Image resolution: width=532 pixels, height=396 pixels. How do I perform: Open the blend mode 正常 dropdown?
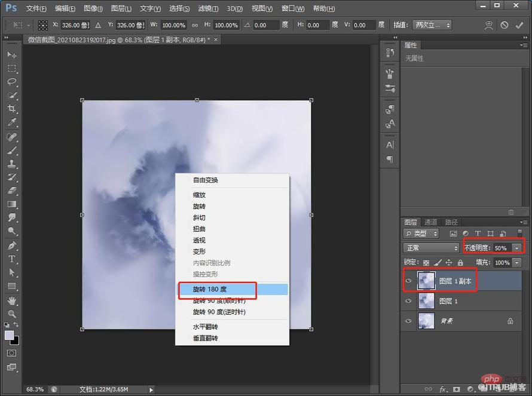pos(431,248)
